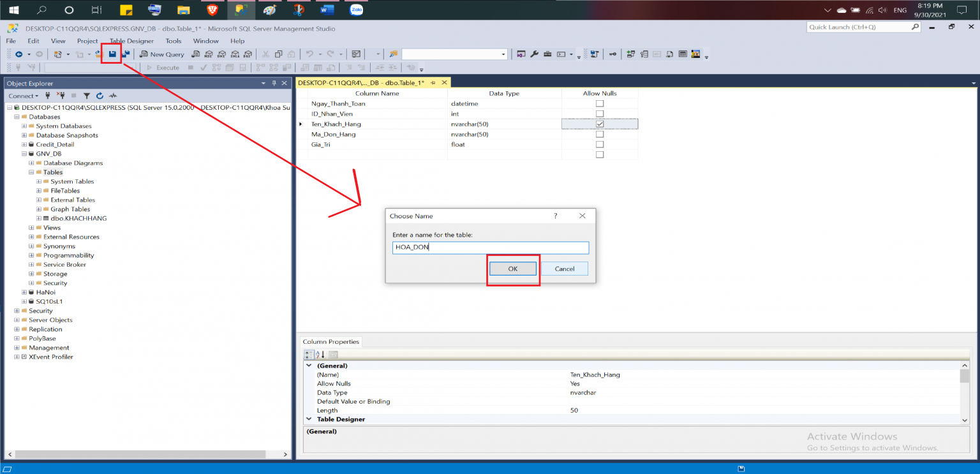Image resolution: width=980 pixels, height=474 pixels.
Task: Click OK in the Choose Name dialog
Action: [513, 268]
